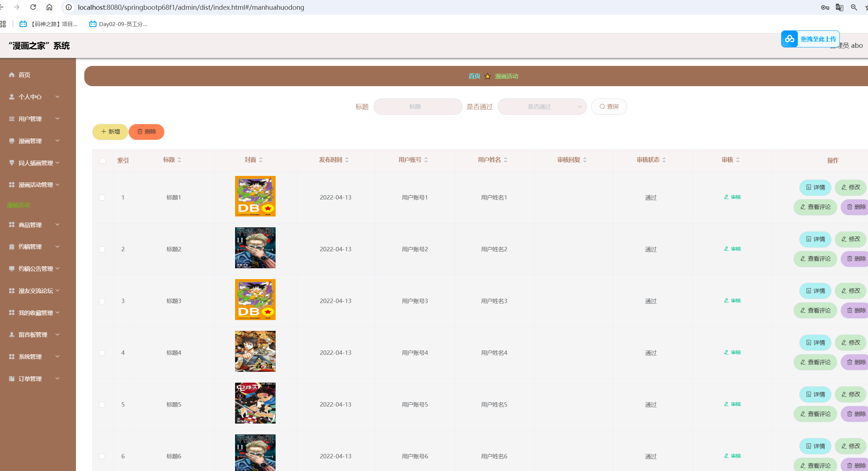Open 留言板管理 in sidebar
This screenshot has height=471, width=868.
(38, 335)
